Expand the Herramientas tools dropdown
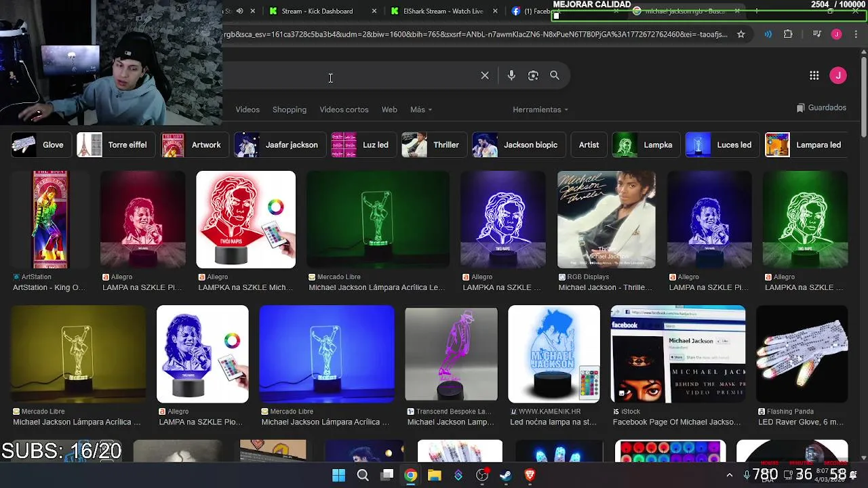The height and width of the screenshot is (488, 868). (540, 110)
